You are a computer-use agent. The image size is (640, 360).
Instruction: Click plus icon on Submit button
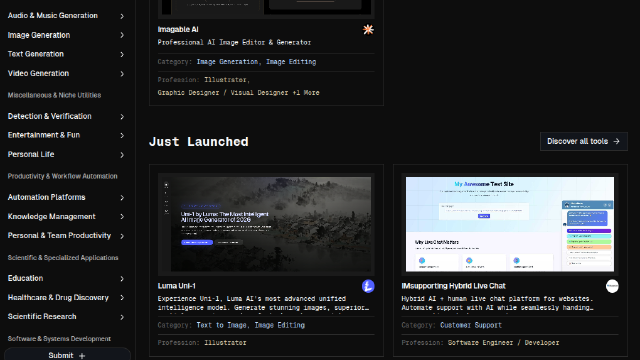click(x=82, y=356)
